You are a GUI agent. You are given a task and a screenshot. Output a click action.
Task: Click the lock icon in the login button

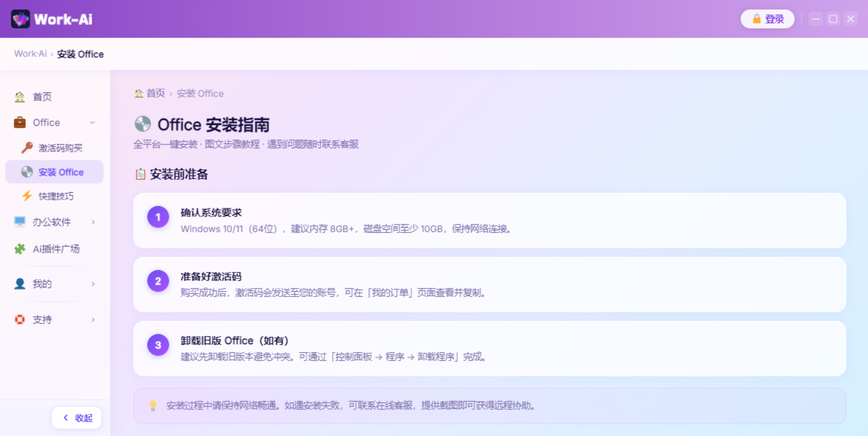tap(757, 19)
